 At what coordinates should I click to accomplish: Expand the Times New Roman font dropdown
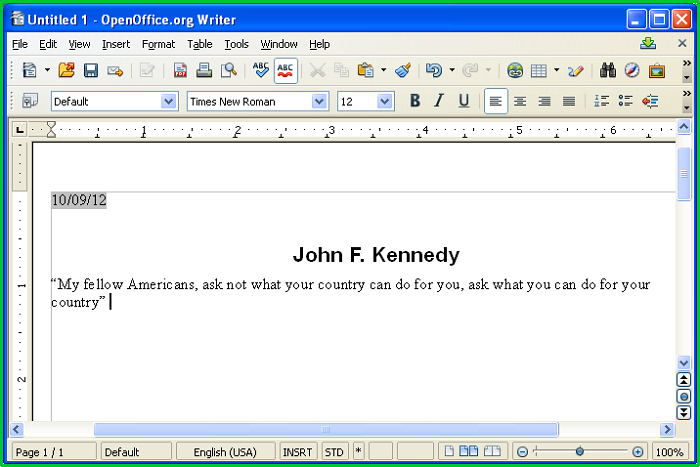(x=319, y=101)
